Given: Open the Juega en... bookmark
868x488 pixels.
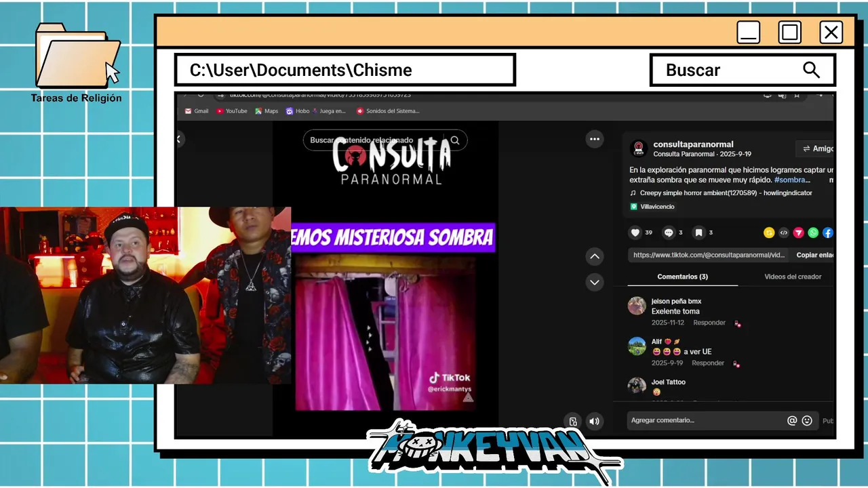Looking at the screenshot, I should [329, 111].
